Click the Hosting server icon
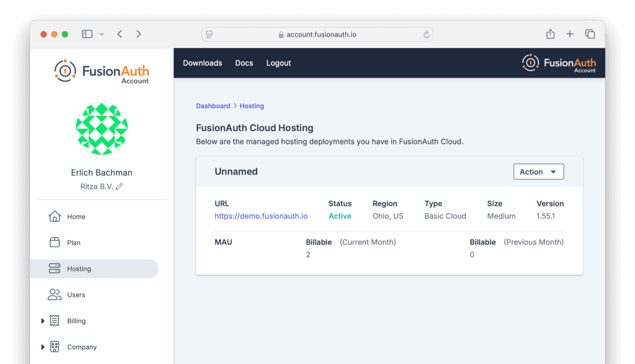Screen dimensions: 635x364 [54, 268]
